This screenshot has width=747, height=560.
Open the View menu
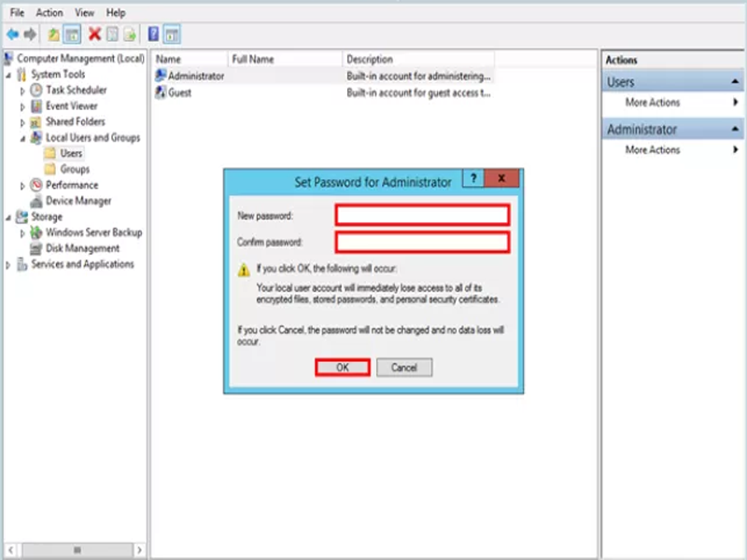point(84,13)
